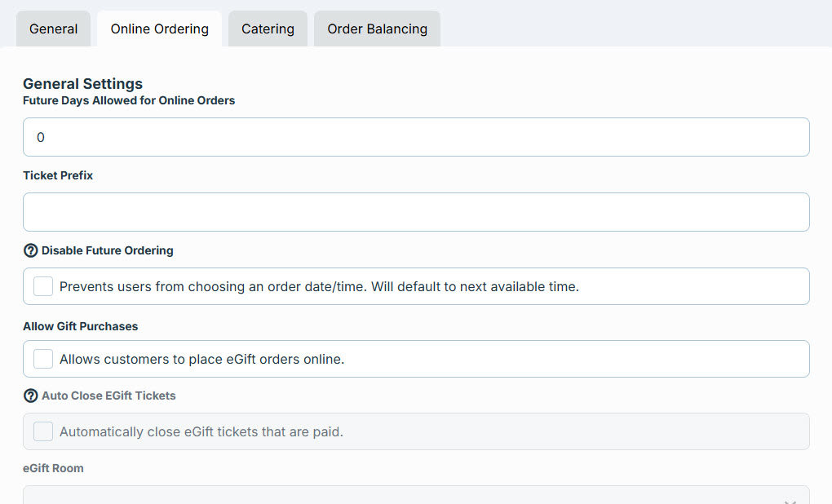Expand the eGift Room chevron arrow
Viewport: 832px width, 504px height.
(790, 502)
